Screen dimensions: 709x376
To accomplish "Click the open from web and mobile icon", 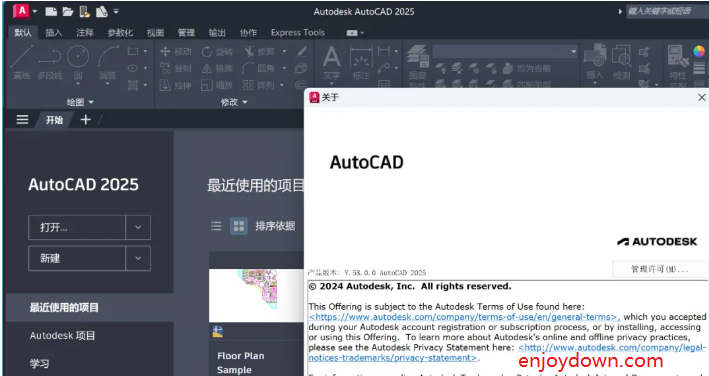I will pyautogui.click(x=85, y=12).
